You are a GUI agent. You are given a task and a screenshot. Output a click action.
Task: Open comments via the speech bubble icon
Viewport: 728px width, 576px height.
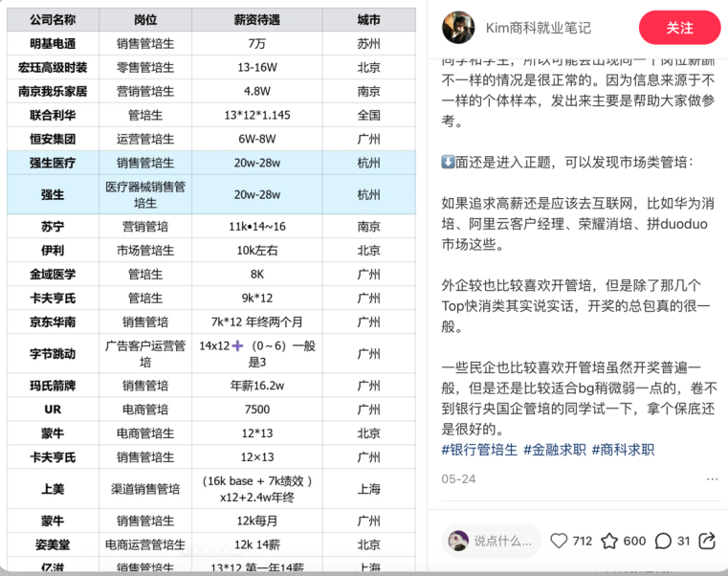click(x=663, y=541)
